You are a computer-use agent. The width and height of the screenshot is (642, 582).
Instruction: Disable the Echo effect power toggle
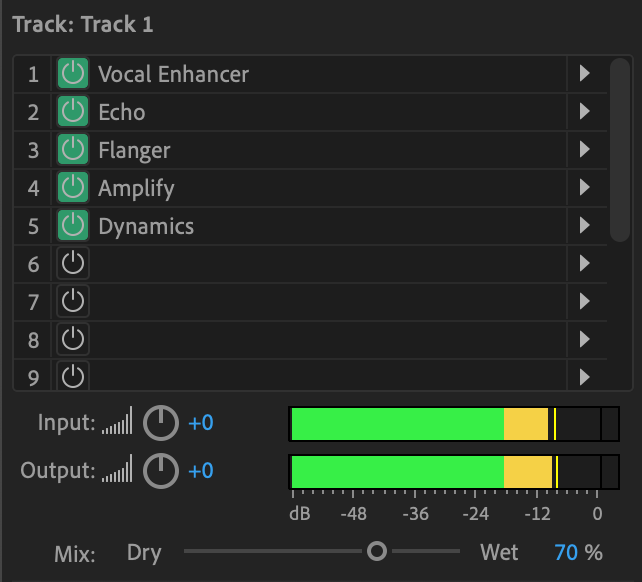(73, 111)
